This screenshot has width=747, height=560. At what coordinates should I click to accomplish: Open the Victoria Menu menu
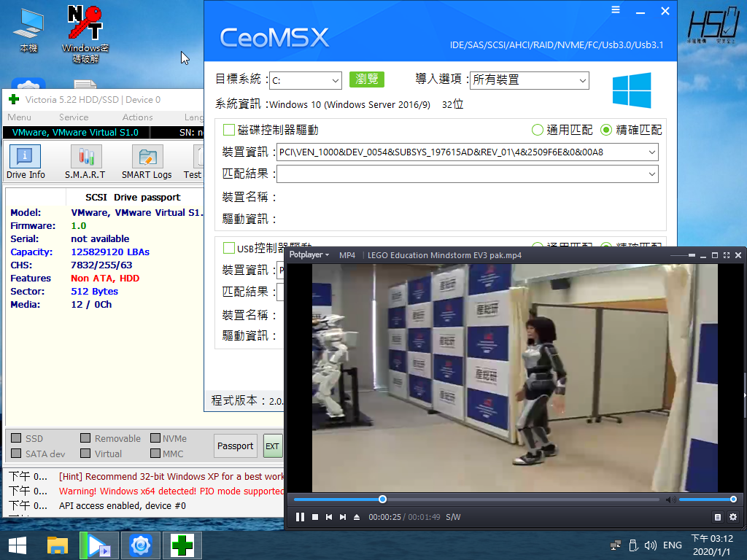coord(20,117)
